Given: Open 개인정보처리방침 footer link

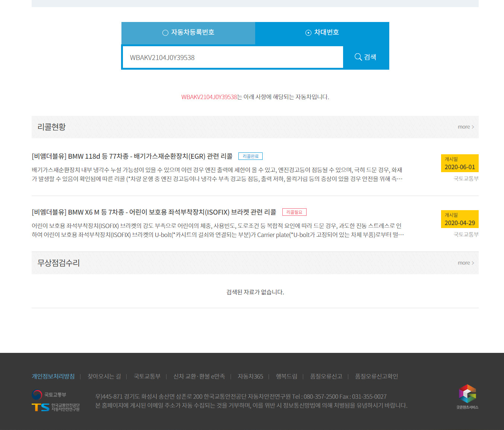Looking at the screenshot, I should [53, 376].
